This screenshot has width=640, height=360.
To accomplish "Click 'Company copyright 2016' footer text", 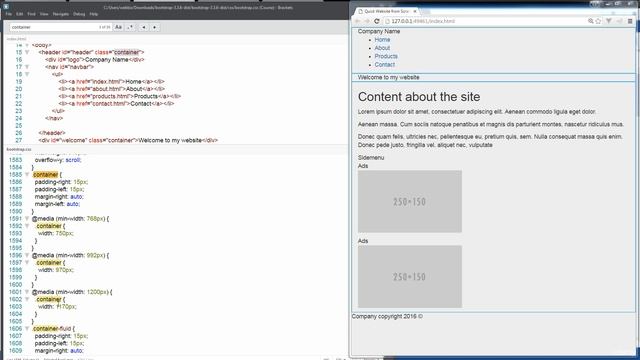I will (x=387, y=316).
